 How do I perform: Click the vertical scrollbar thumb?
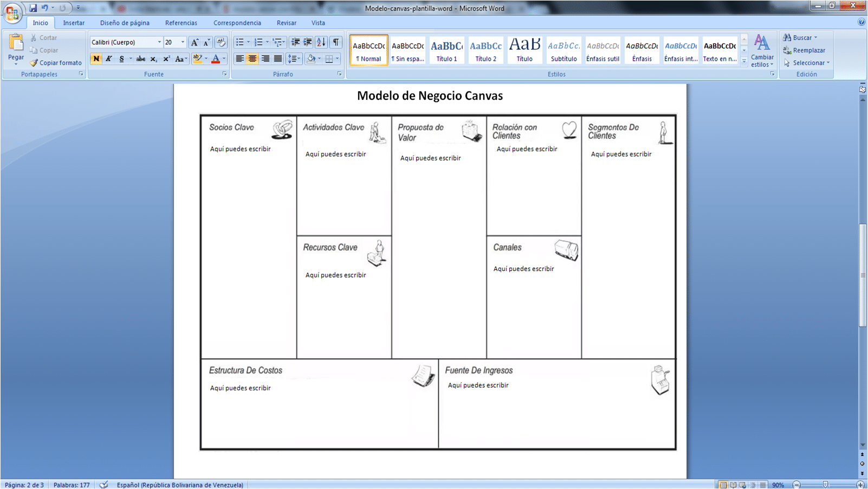863,275
